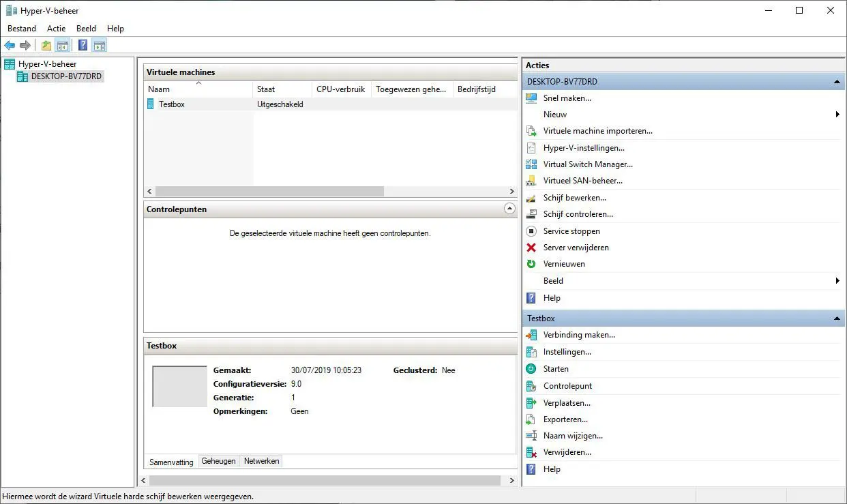Click the Forward arrow toolbar icon
Viewport: 847px width, 504px height.
click(x=25, y=46)
